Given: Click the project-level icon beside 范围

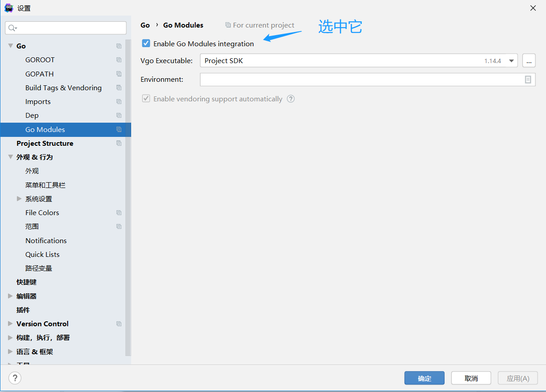Looking at the screenshot, I should (119, 226).
